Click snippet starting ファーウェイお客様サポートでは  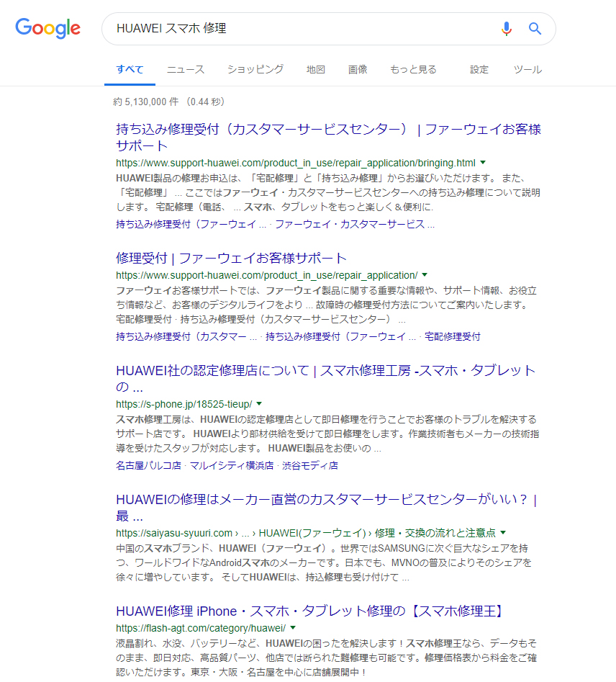pos(327,305)
